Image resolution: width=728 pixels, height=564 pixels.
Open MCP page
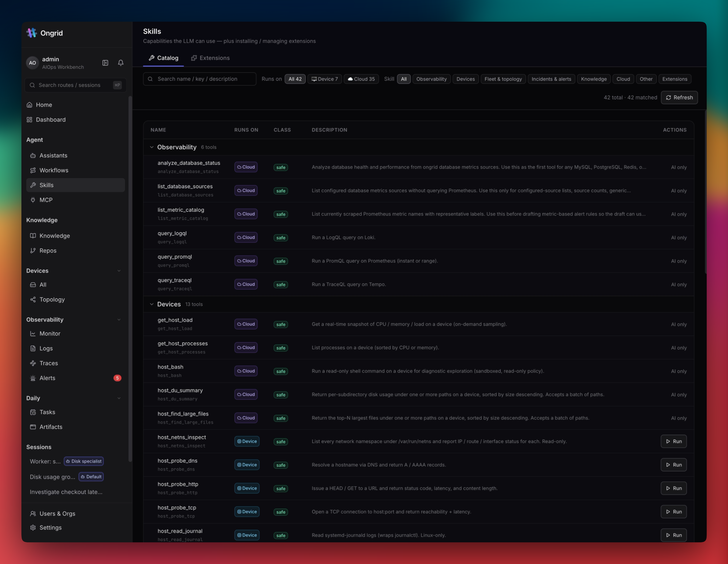(75, 200)
